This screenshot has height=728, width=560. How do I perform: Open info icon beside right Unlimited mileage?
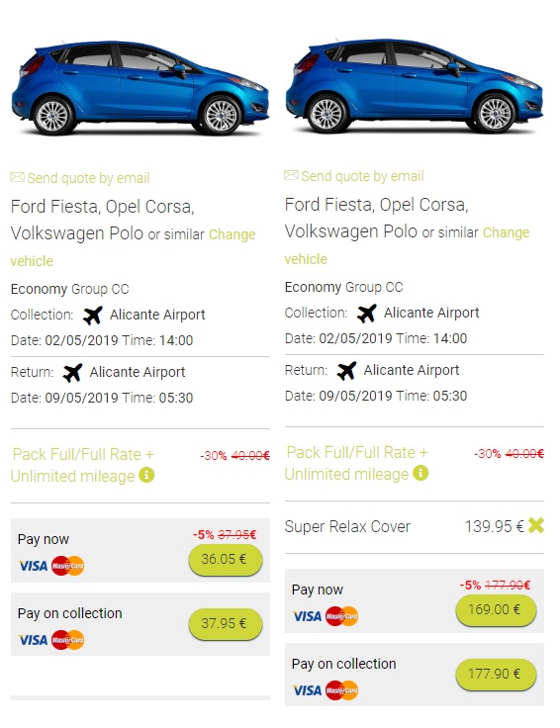pos(420,473)
